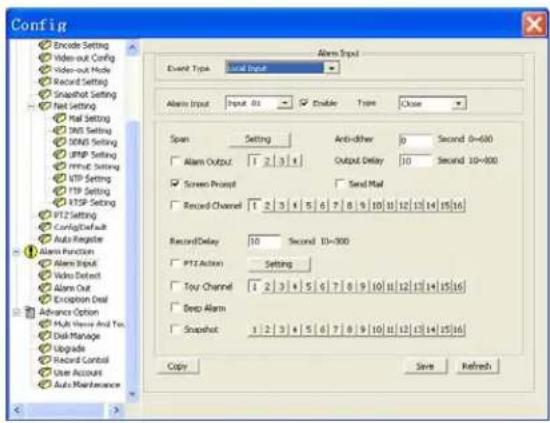Check the Snapshot checkbox
Image resolution: width=550 pixels, height=423 pixels.
click(x=175, y=329)
